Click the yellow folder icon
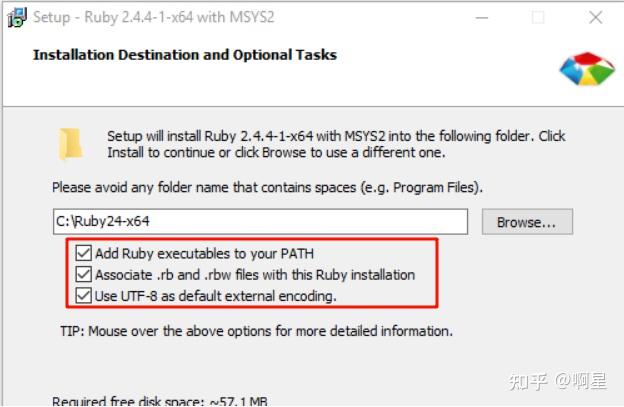The image size is (624, 407). [x=71, y=143]
